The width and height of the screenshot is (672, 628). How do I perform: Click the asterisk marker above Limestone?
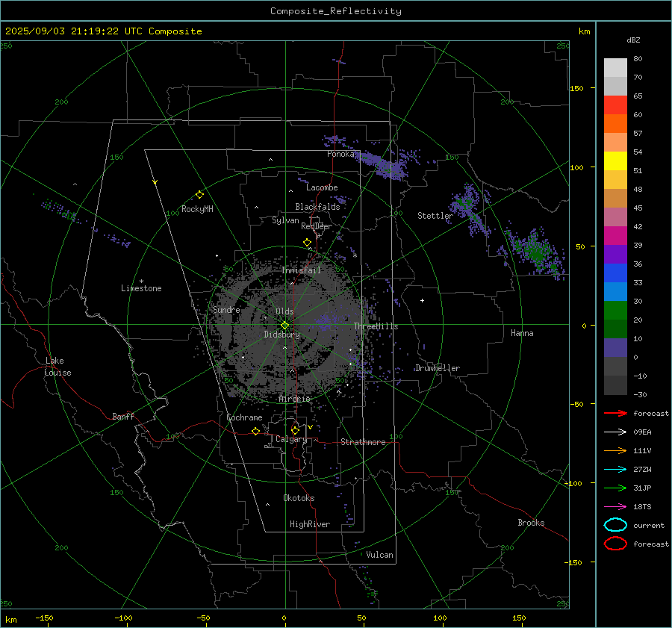[141, 282]
